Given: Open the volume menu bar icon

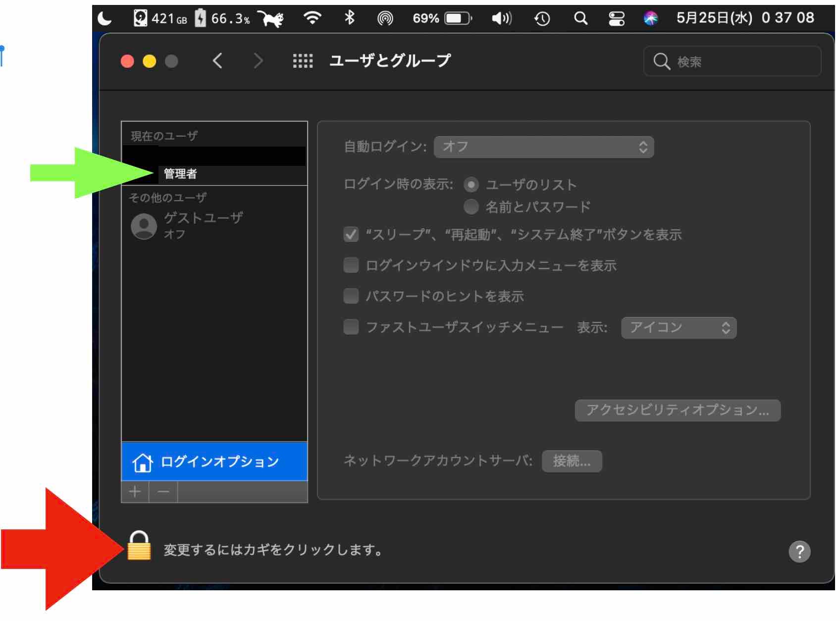Looking at the screenshot, I should (x=502, y=19).
